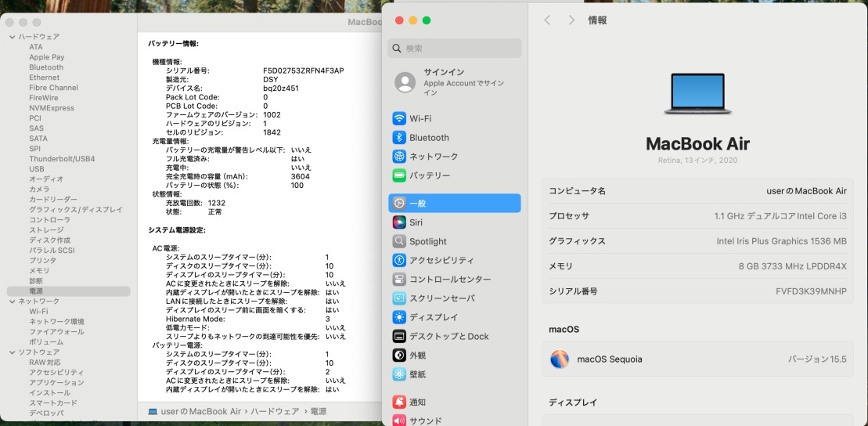This screenshot has width=868, height=426.
Task: Open the コントロールセンター icon
Action: [399, 280]
